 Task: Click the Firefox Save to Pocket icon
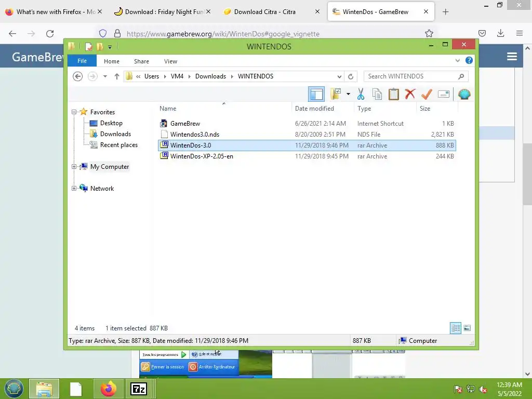tap(482, 33)
